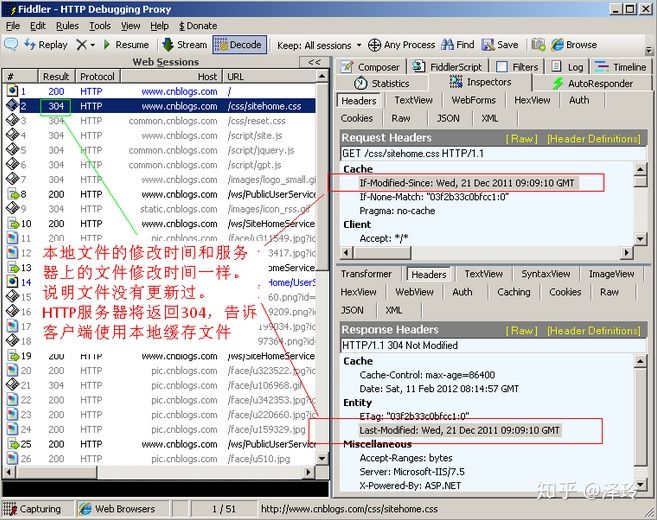The width and height of the screenshot is (657, 520).
Task: Click the Remove X icon
Action: coord(81,44)
